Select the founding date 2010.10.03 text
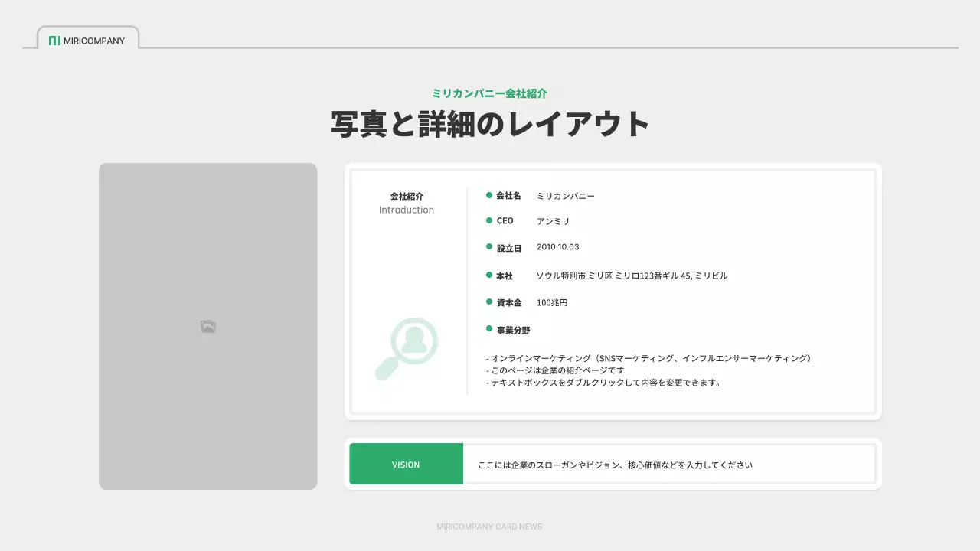 (557, 246)
